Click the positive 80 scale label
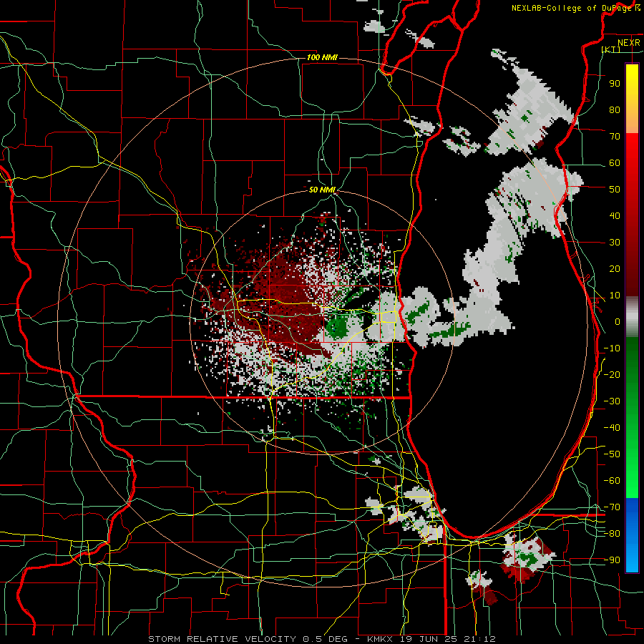Screen dimensions: 644x644 615,110
